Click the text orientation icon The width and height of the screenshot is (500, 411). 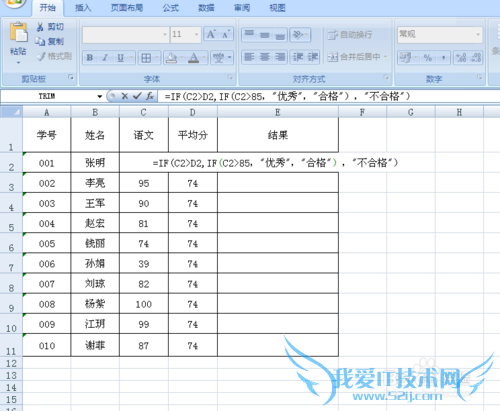pos(298,34)
